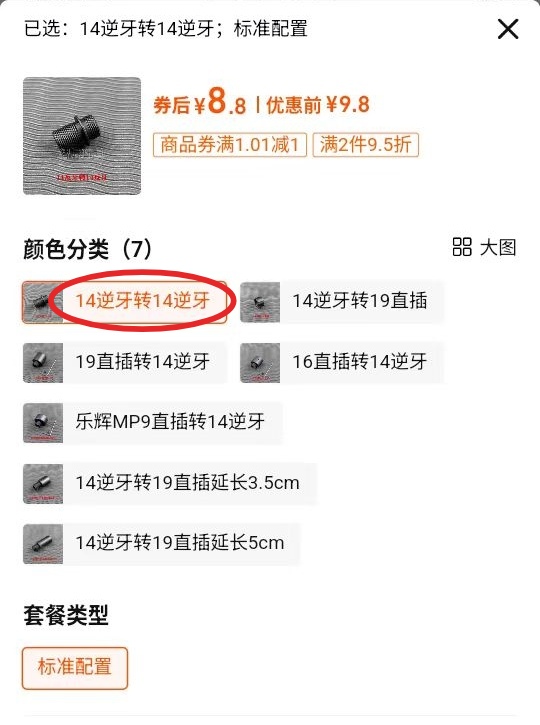Click thumbnail icon of 5cm extension adapter
This screenshot has height=725, width=540.
(43, 544)
